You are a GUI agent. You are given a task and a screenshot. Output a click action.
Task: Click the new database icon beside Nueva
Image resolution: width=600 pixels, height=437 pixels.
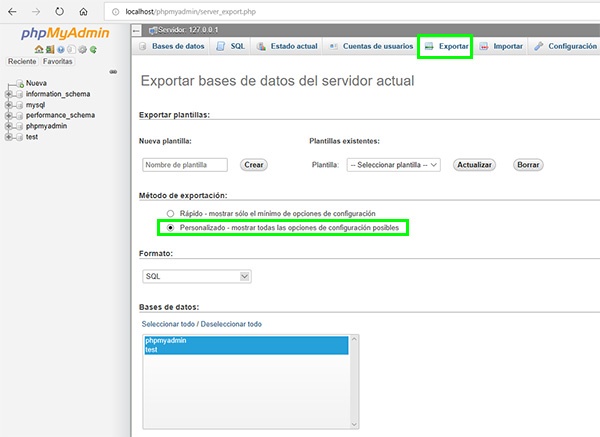tap(20, 83)
